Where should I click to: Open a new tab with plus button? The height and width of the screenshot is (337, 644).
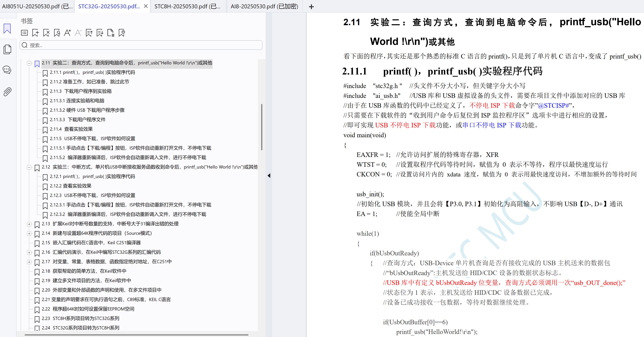[311, 7]
